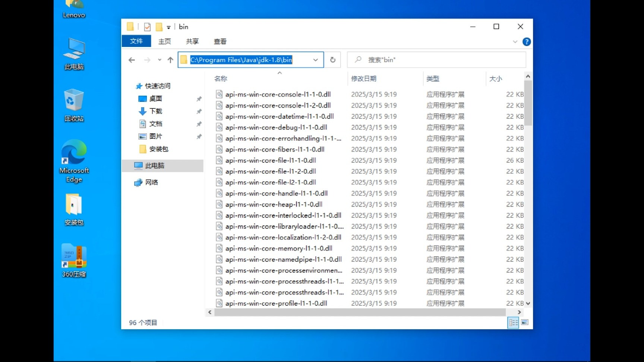Select file api-ms-win-core-fibers-l1-1-0.dll
Screen dimensions: 644x362
(x=275, y=149)
